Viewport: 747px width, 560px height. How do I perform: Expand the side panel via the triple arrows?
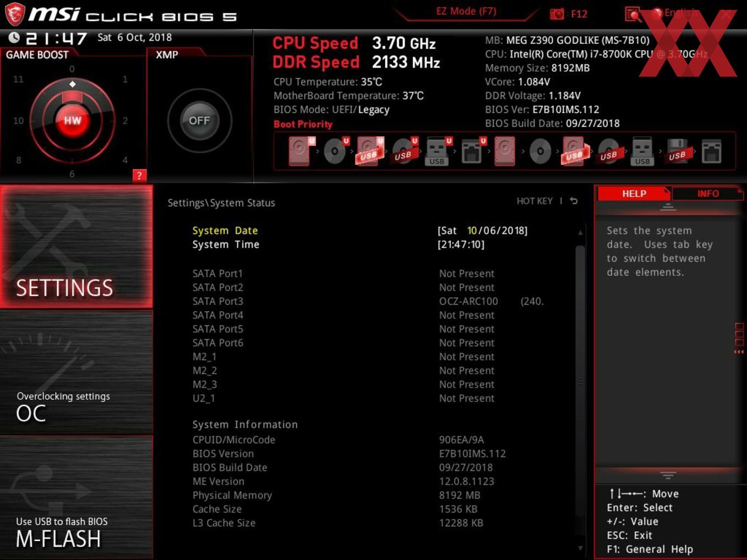coord(739,352)
